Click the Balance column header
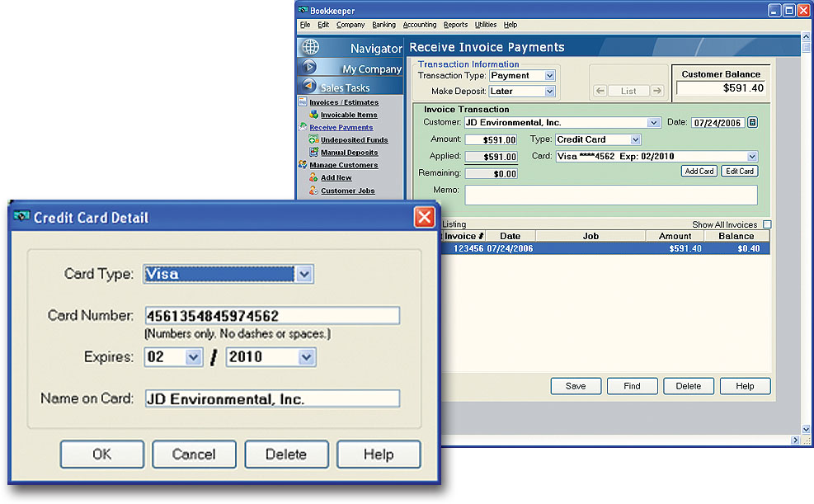This screenshot has width=814, height=504. [736, 236]
